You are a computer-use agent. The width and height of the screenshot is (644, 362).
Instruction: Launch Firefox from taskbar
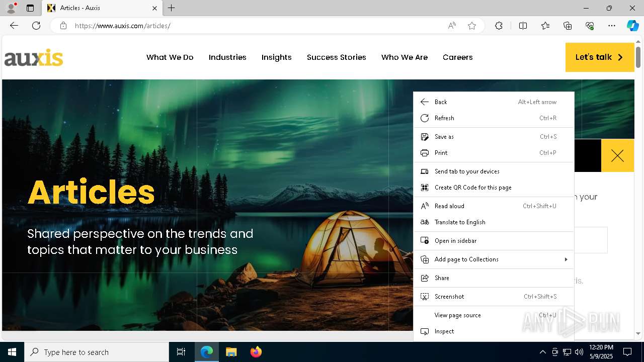click(256, 352)
